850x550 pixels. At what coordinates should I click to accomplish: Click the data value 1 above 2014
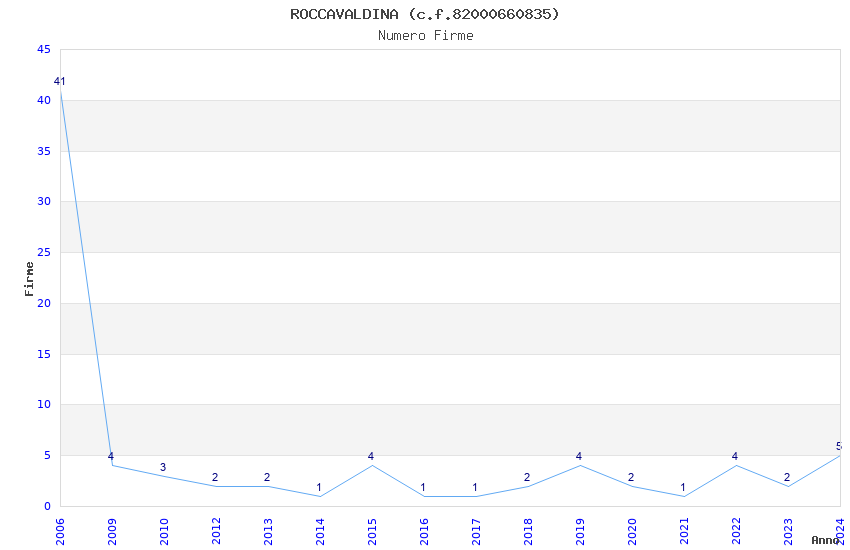click(x=319, y=488)
